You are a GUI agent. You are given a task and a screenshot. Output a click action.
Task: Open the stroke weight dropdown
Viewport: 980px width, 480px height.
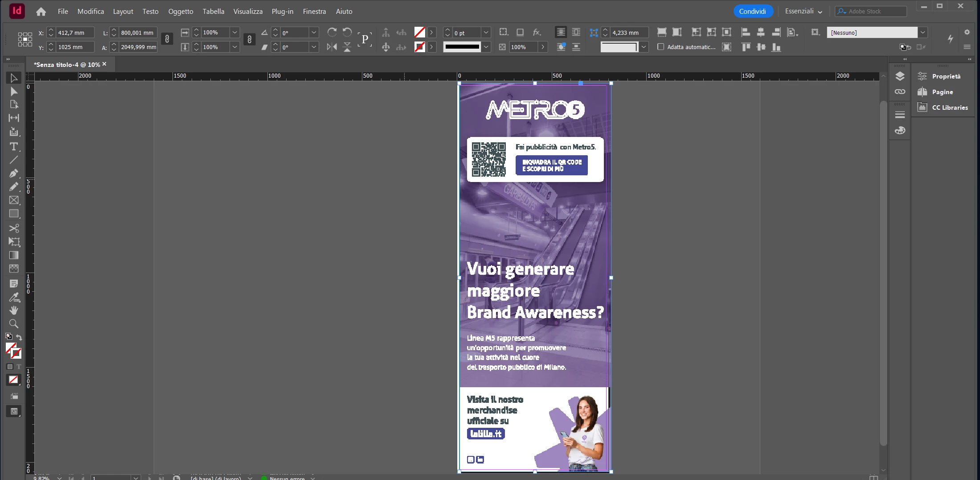[486, 33]
